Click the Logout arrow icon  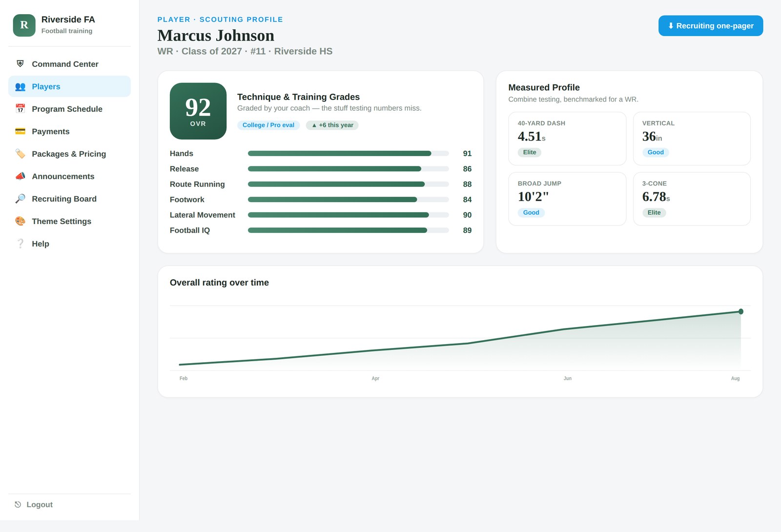(18, 505)
